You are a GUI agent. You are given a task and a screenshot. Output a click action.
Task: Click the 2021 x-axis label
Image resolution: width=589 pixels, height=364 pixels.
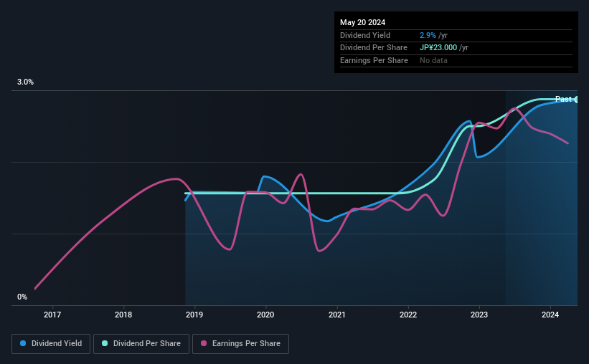[337, 315]
